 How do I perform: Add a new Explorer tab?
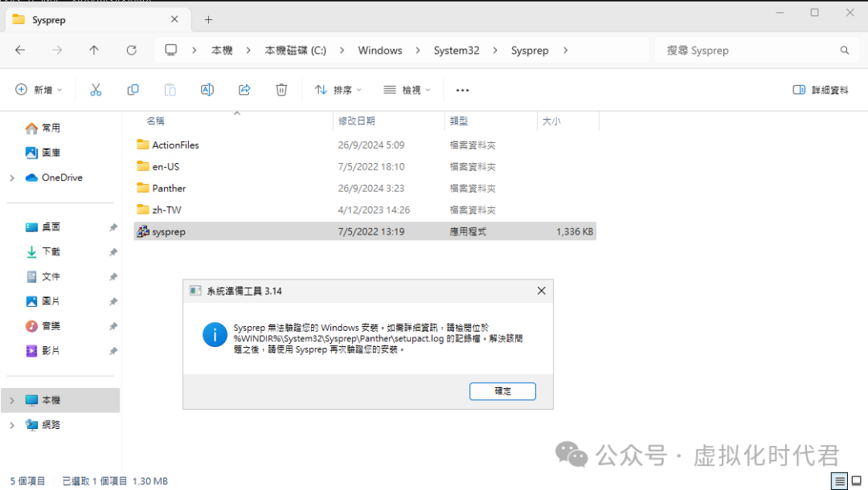(208, 20)
